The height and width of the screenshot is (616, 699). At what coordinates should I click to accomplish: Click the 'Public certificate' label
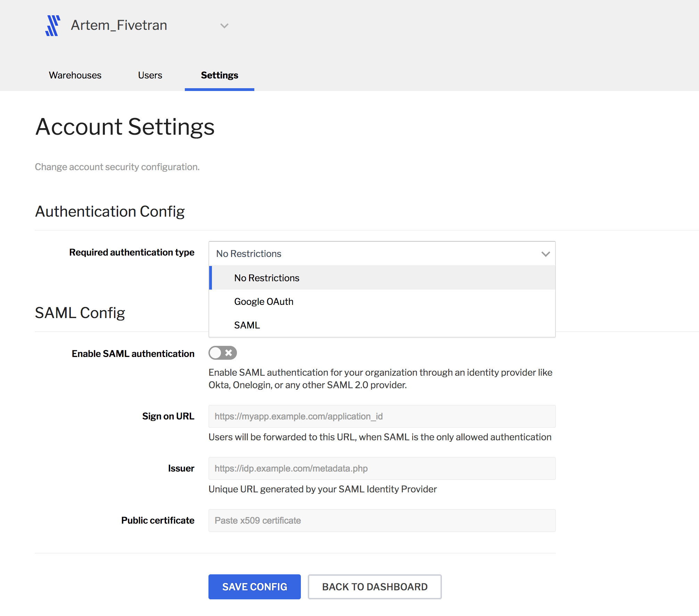158,521
